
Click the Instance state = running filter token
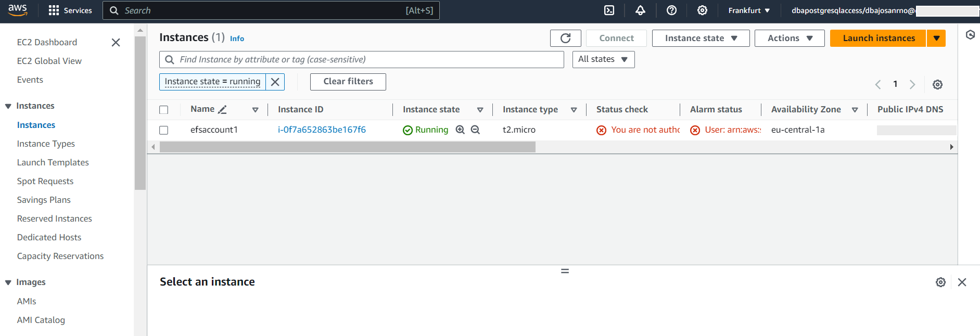(212, 82)
